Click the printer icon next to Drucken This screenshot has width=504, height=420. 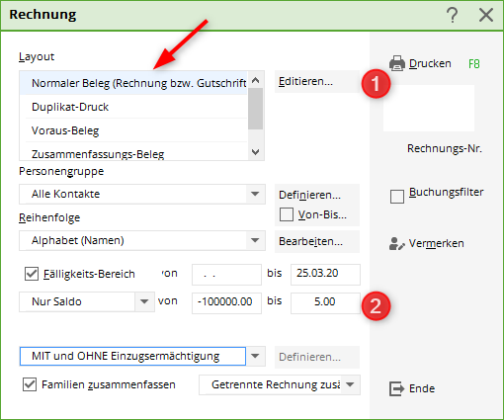tap(397, 63)
